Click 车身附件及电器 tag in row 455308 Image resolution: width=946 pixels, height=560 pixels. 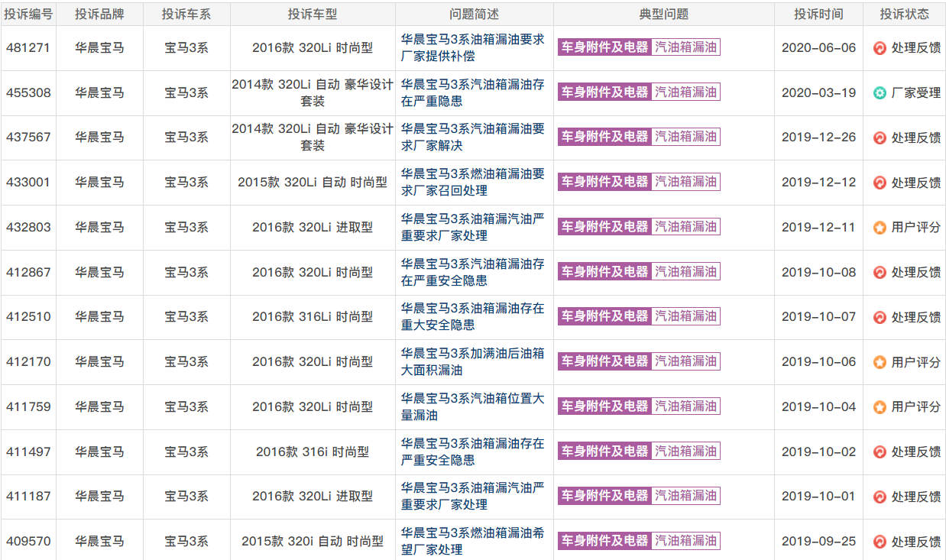pos(604,92)
